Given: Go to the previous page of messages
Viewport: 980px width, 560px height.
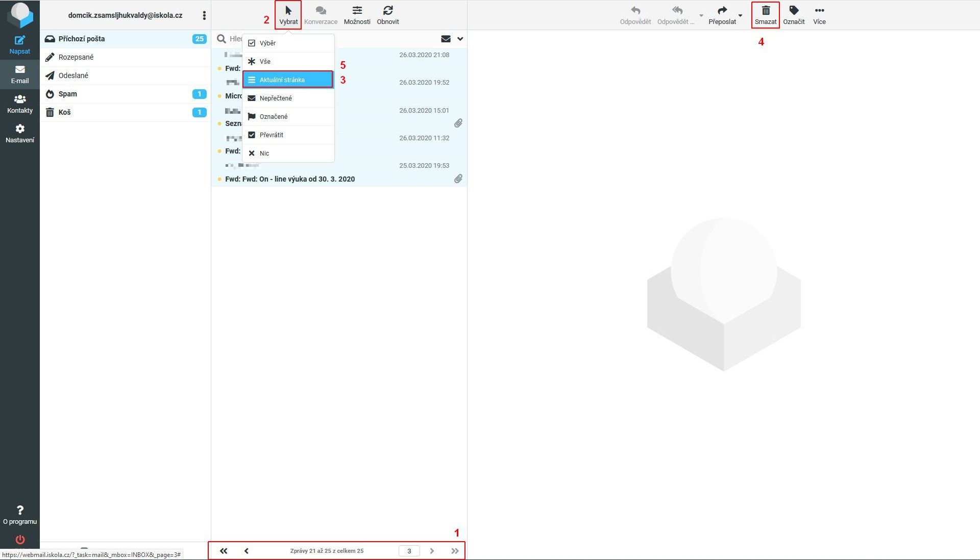Looking at the screenshot, I should pyautogui.click(x=247, y=551).
